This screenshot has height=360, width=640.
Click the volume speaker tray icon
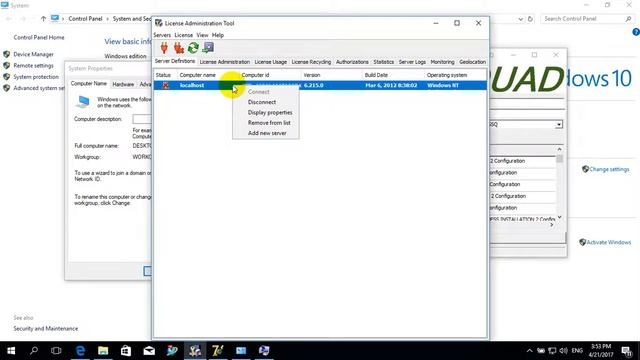pyautogui.click(x=564, y=351)
